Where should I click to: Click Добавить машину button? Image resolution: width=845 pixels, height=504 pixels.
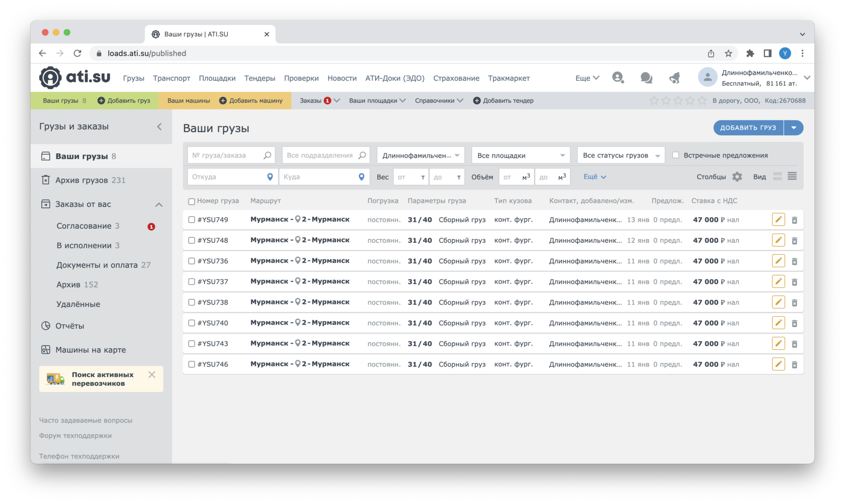click(251, 100)
